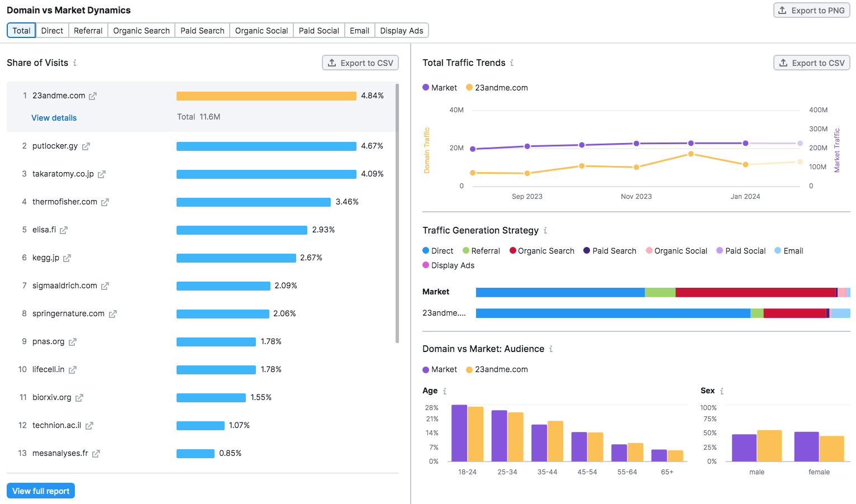Click thermofisher.com domain name
This screenshot has height=504, width=856.
[x=65, y=202]
